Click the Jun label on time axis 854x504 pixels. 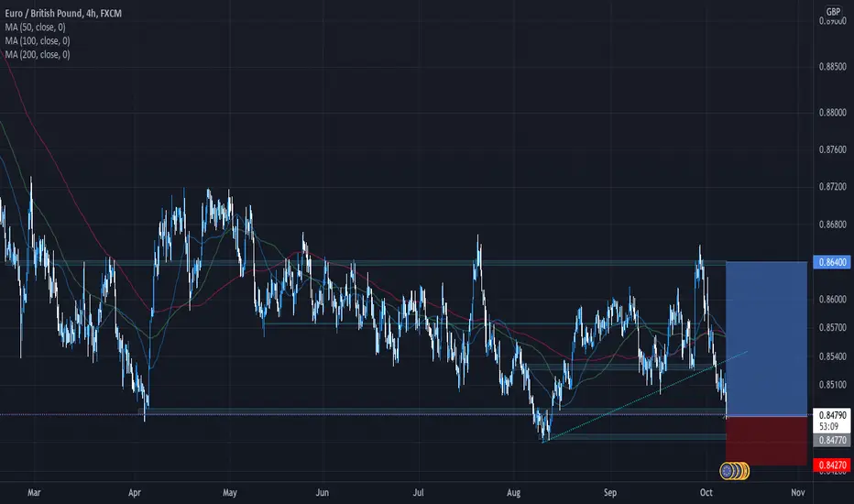point(322,493)
